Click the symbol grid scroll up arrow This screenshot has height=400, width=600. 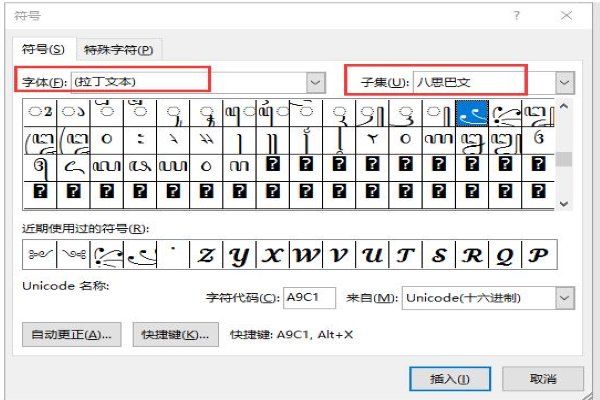click(x=564, y=106)
